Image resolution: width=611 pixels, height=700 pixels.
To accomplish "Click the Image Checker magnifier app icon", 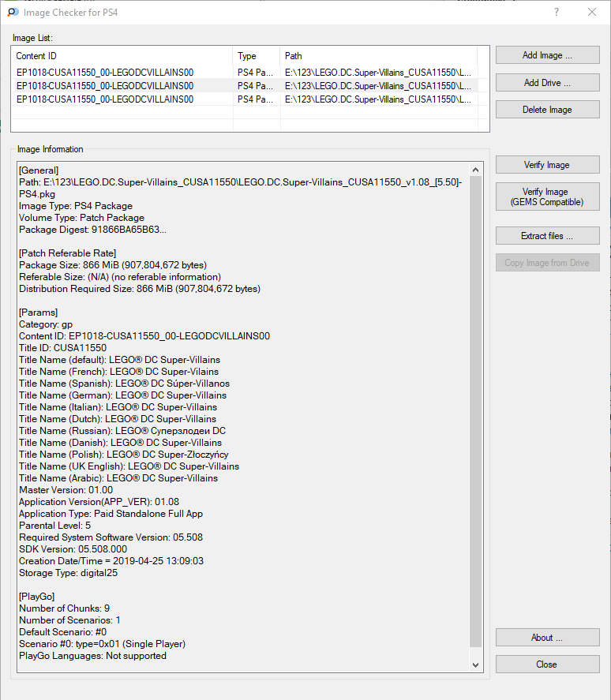I will 13,12.
